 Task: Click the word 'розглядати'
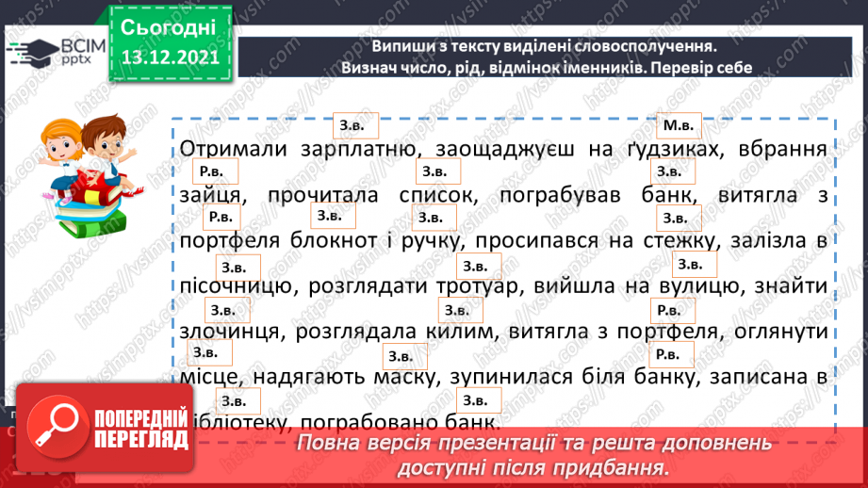coord(368,286)
